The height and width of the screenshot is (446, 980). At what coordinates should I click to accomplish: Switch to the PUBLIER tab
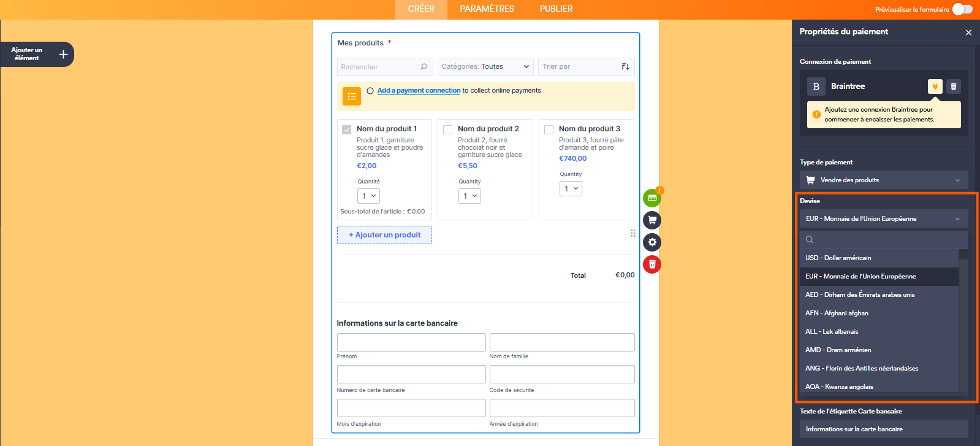[556, 9]
